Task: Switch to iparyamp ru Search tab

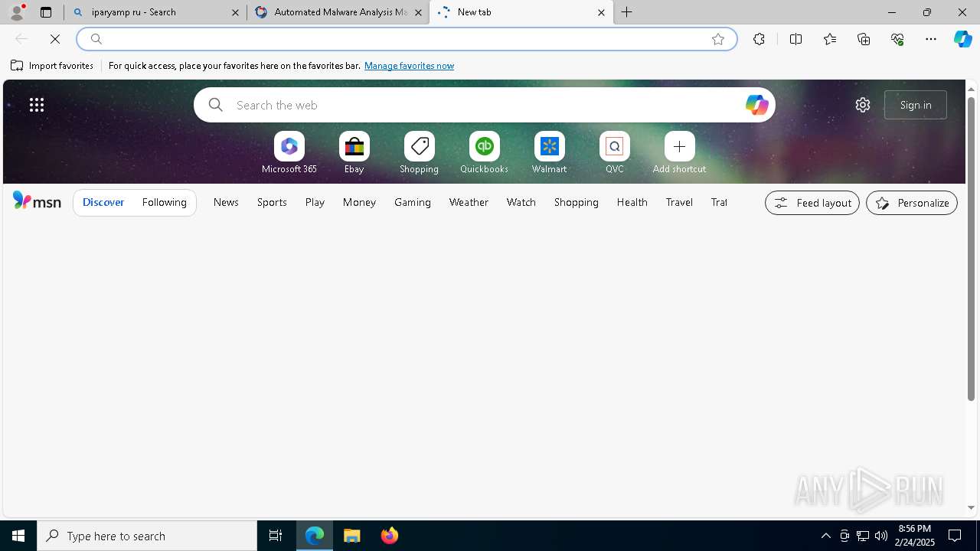Action: (x=155, y=12)
